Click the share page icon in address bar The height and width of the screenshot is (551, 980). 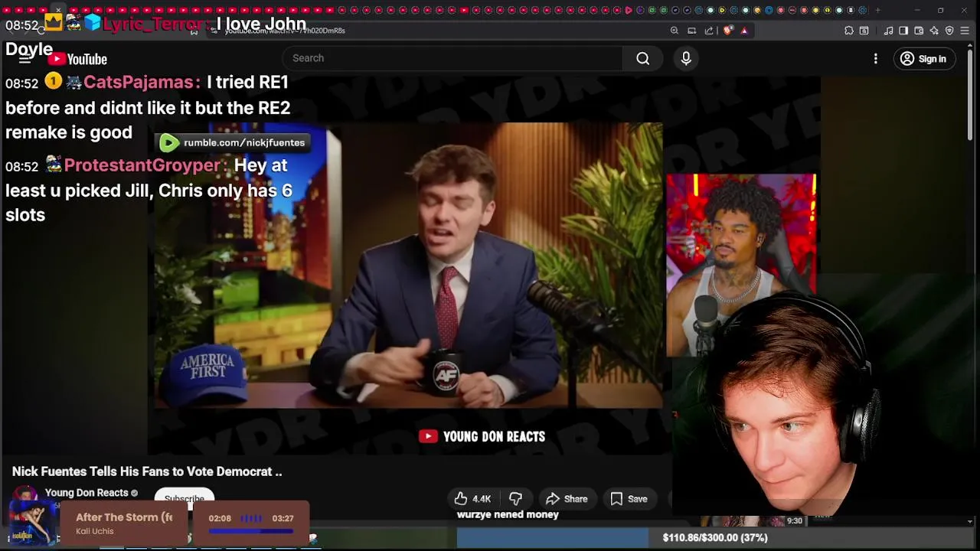pyautogui.click(x=709, y=31)
